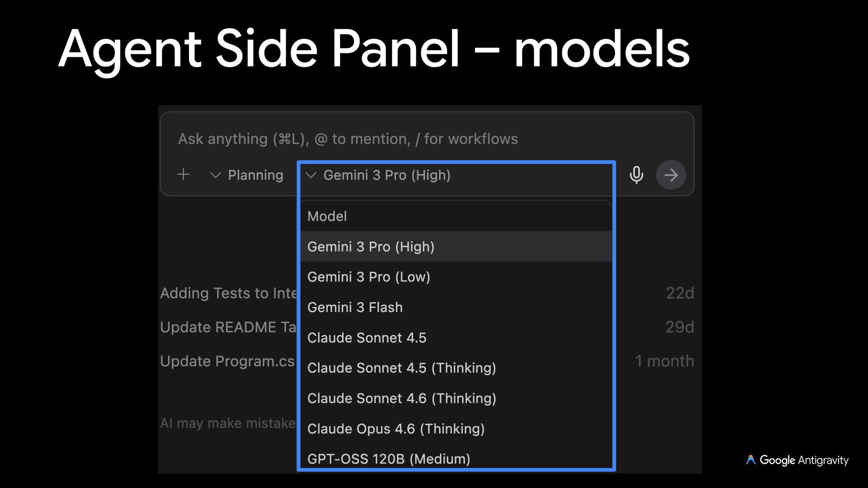The height and width of the screenshot is (488, 868).
Task: Select Gemini 3 Pro (High) from list
Action: pyautogui.click(x=371, y=247)
